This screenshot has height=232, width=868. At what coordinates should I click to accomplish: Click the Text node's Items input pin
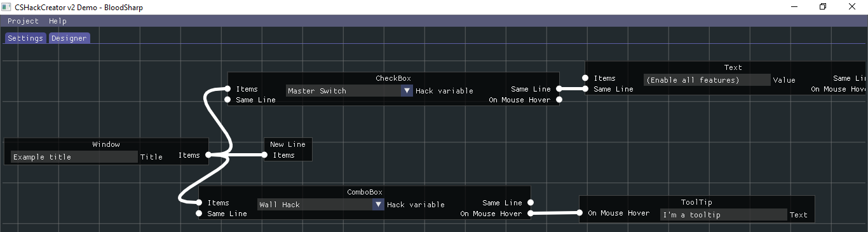[x=585, y=78]
